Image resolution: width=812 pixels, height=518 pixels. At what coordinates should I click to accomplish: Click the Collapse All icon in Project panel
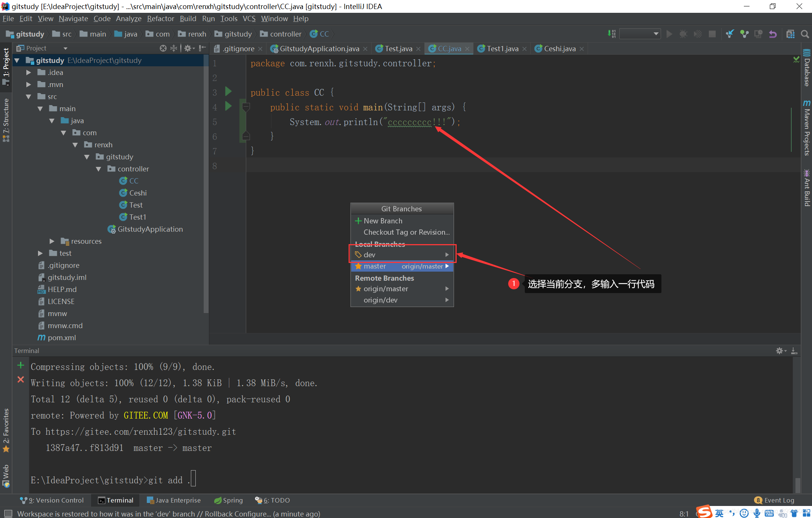tap(174, 48)
